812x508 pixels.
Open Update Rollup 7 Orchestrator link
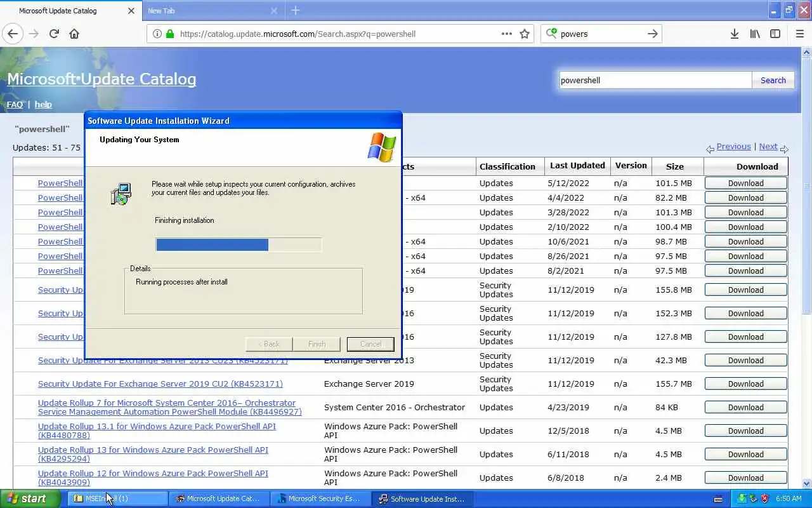click(x=170, y=407)
